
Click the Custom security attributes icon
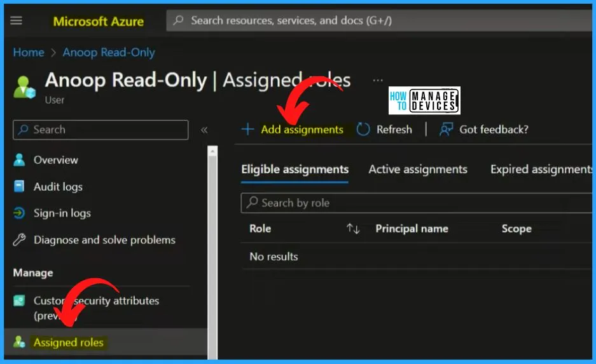(19, 300)
